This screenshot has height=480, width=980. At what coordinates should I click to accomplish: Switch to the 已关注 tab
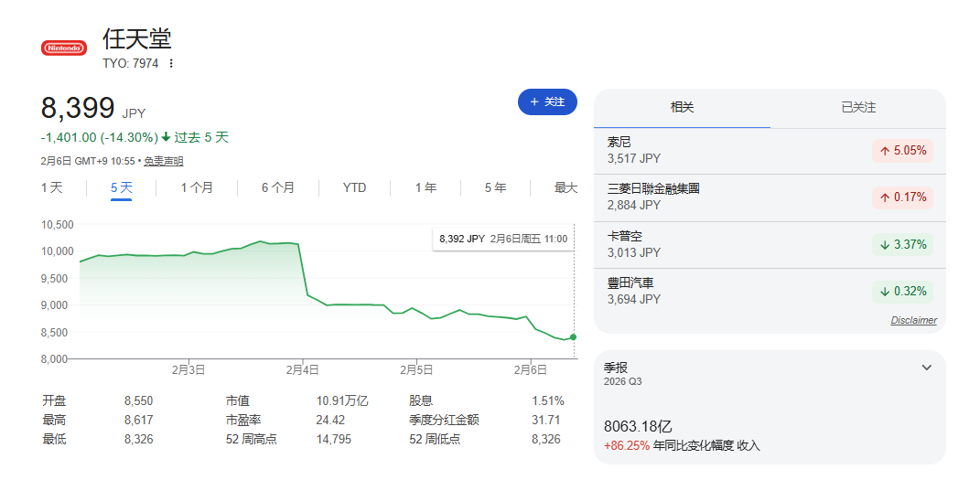click(858, 108)
